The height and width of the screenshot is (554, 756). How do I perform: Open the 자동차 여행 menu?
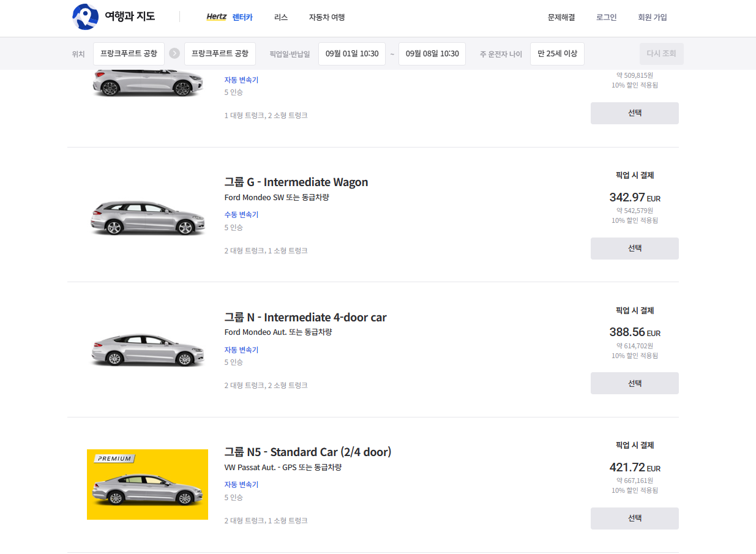tap(327, 17)
